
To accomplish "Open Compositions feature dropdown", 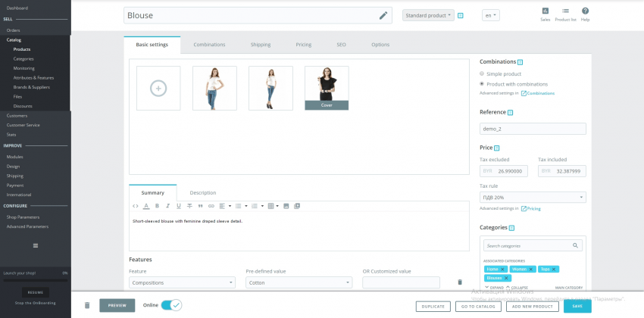I will (182, 282).
